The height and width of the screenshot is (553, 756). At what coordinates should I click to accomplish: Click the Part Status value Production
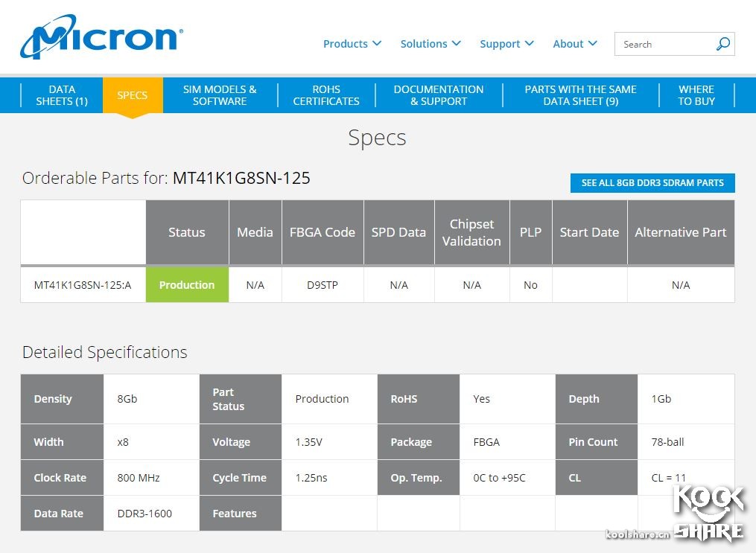322,399
